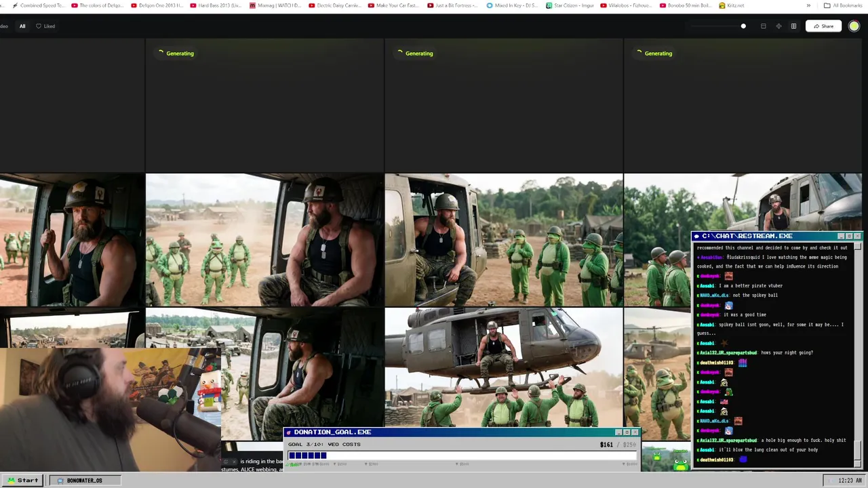Open image of frog soldiers lined up on dirt
The image size is (868, 488).
[x=264, y=240]
